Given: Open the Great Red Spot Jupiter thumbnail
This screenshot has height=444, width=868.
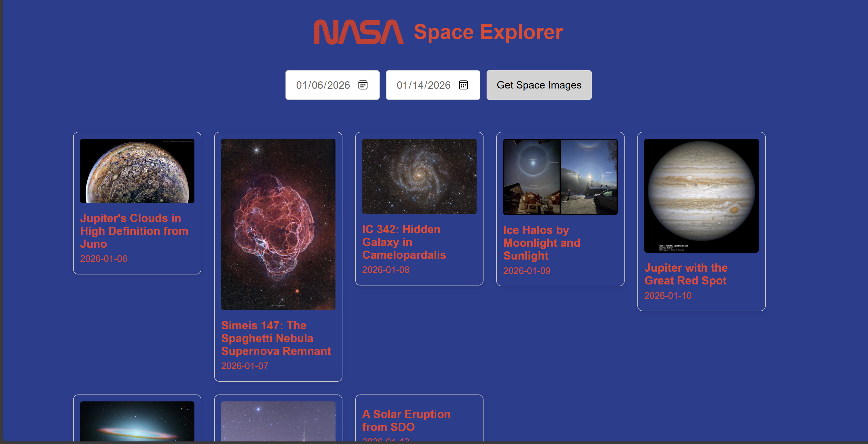Looking at the screenshot, I should coord(701,196).
